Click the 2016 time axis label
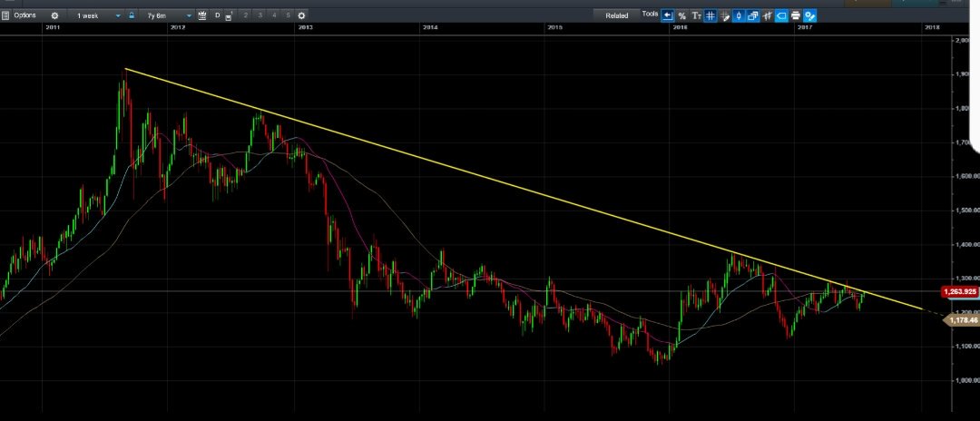 tap(680, 27)
